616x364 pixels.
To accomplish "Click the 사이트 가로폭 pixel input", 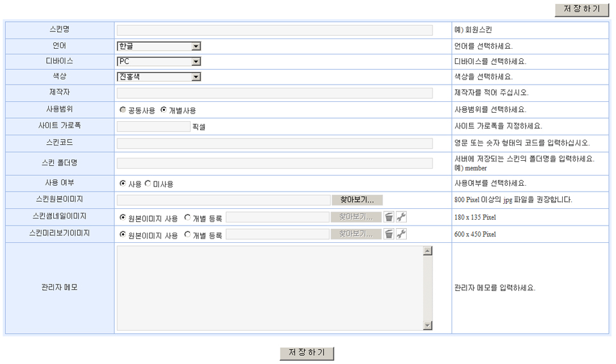I will (x=153, y=126).
